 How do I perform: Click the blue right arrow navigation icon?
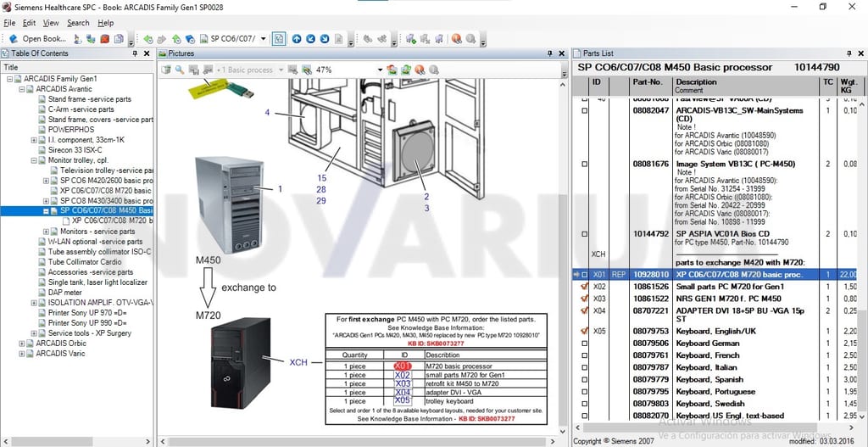[x=325, y=39]
